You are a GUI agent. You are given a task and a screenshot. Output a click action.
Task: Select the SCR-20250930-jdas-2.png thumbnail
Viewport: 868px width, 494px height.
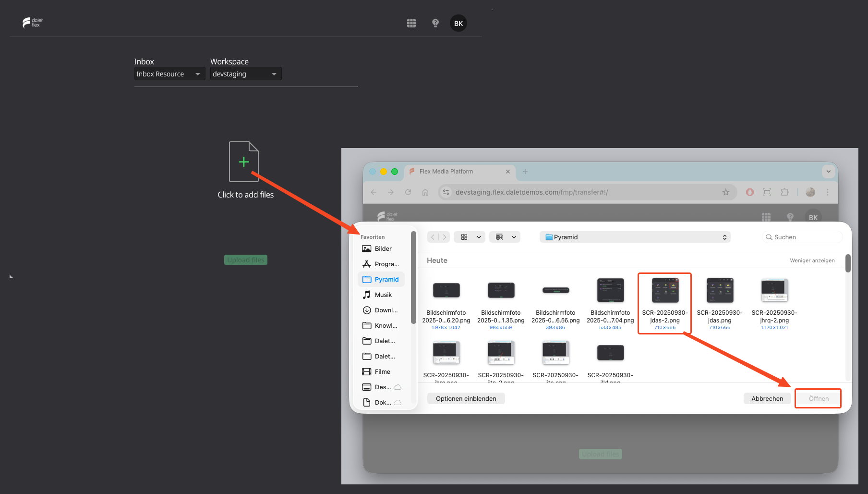point(665,303)
